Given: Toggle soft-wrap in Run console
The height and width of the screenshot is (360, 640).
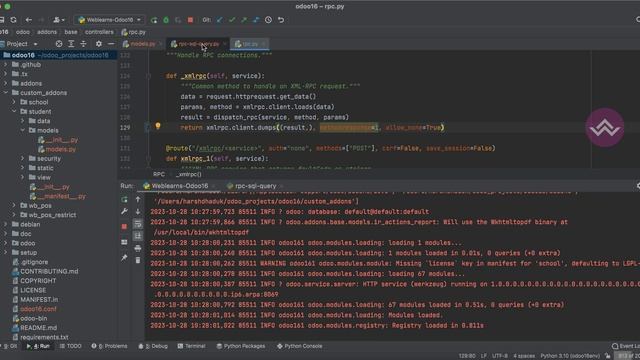Looking at the screenshot, I should 138,224.
